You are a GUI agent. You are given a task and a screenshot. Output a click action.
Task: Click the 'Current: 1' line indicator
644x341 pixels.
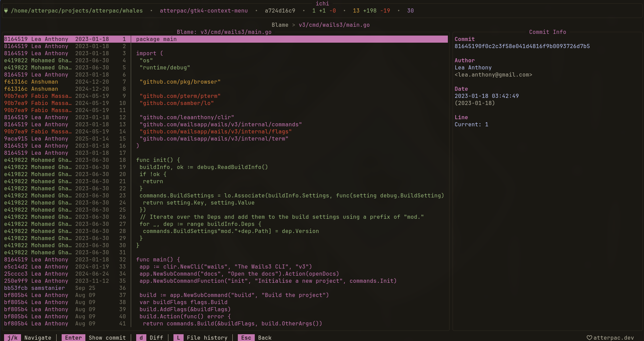click(471, 124)
